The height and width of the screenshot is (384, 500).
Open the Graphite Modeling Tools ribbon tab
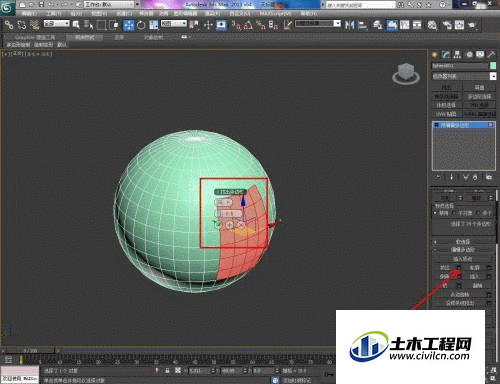point(35,37)
